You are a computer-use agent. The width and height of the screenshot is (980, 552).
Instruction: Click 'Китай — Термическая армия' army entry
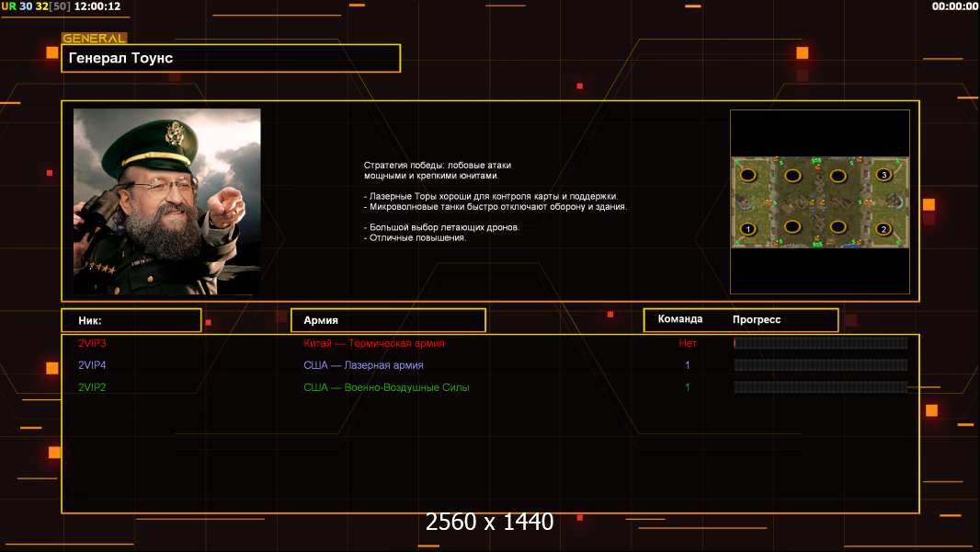374,343
